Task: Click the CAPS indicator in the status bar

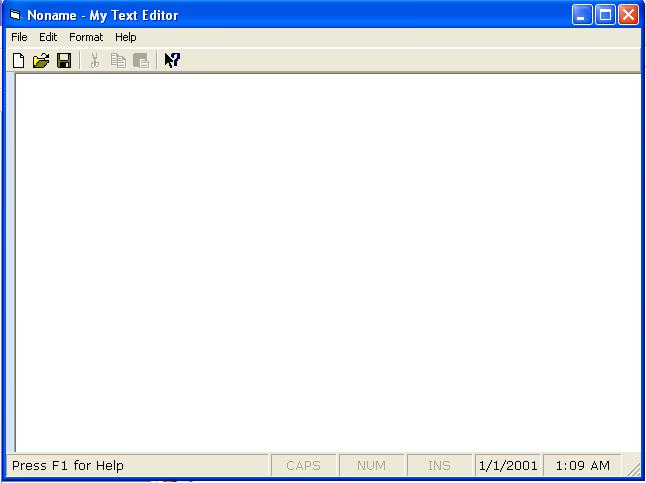Action: pos(304,466)
